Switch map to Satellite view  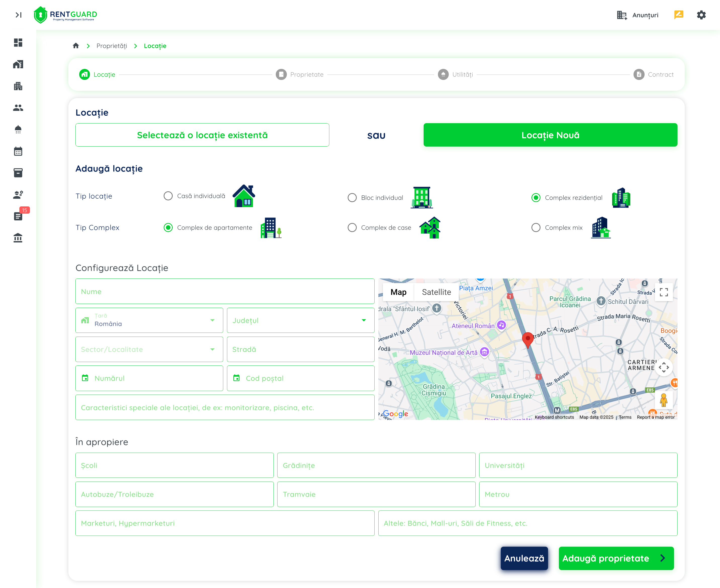click(x=436, y=292)
